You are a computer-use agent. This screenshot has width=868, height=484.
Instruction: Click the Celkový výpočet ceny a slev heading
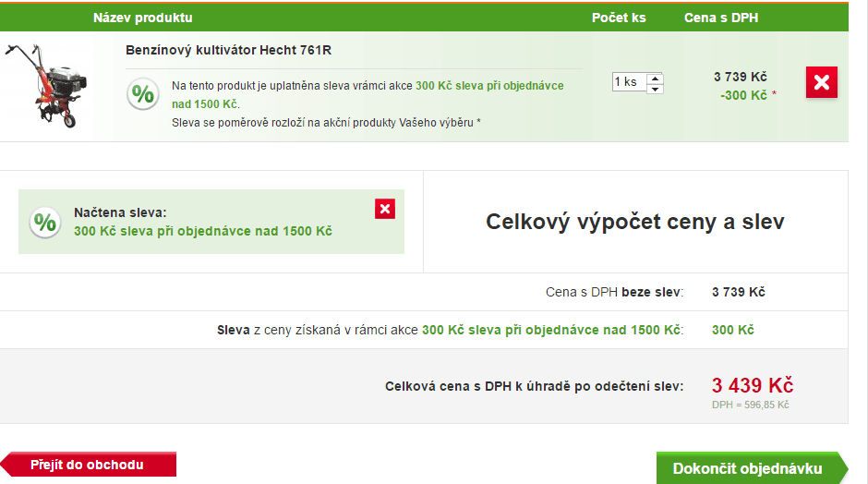[634, 222]
